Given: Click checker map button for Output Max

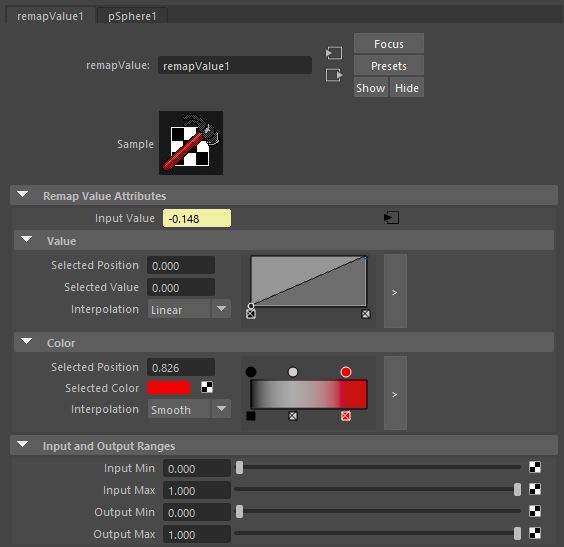Looking at the screenshot, I should [535, 533].
